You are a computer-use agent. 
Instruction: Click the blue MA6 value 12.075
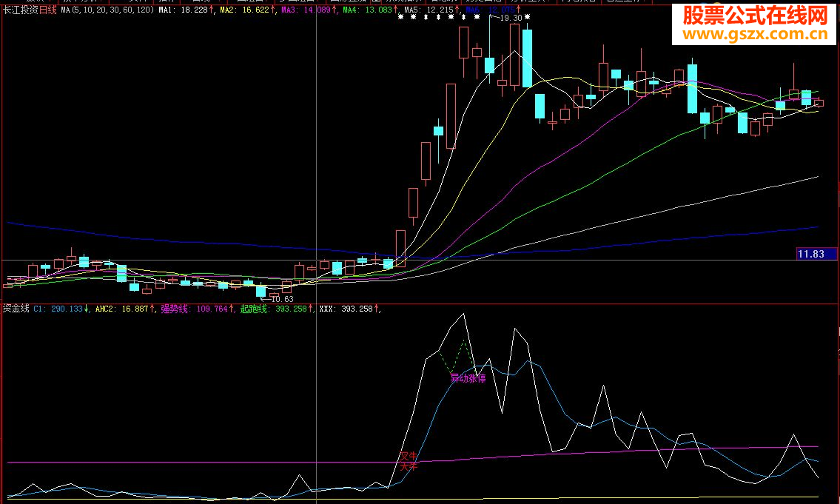click(501, 10)
